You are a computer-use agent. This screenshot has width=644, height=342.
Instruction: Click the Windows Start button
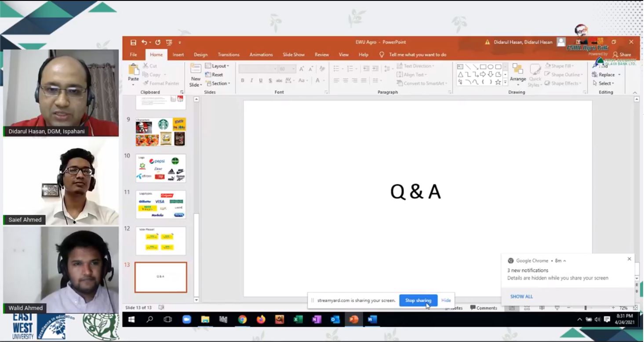coord(131,320)
